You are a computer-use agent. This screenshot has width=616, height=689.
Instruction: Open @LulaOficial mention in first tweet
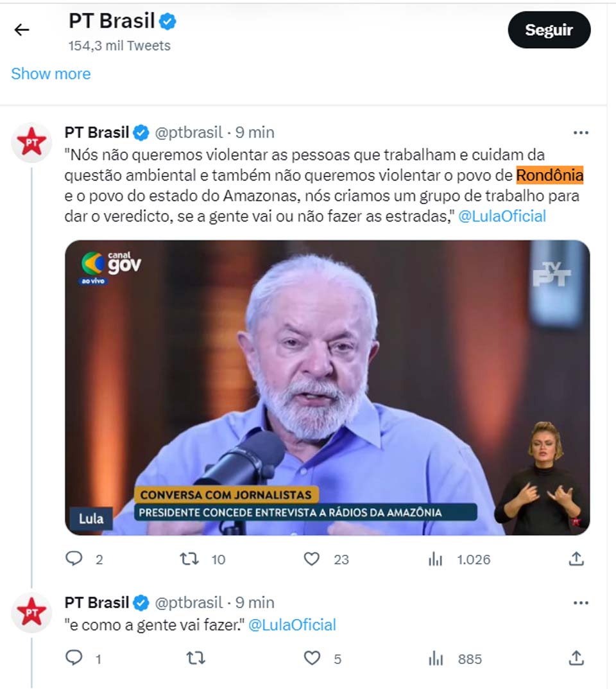click(502, 216)
